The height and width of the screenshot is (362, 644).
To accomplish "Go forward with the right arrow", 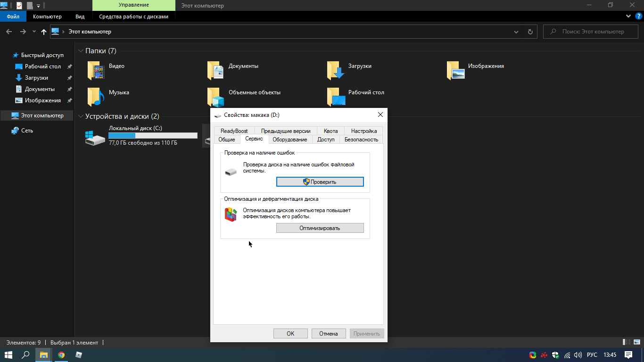I will (x=23, y=32).
